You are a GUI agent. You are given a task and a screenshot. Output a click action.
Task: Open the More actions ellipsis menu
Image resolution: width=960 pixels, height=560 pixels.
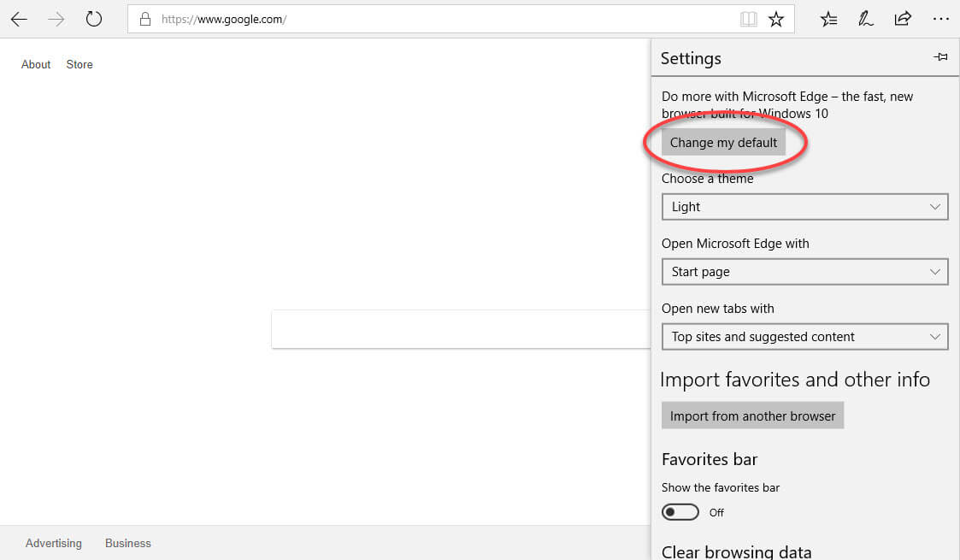click(x=940, y=20)
